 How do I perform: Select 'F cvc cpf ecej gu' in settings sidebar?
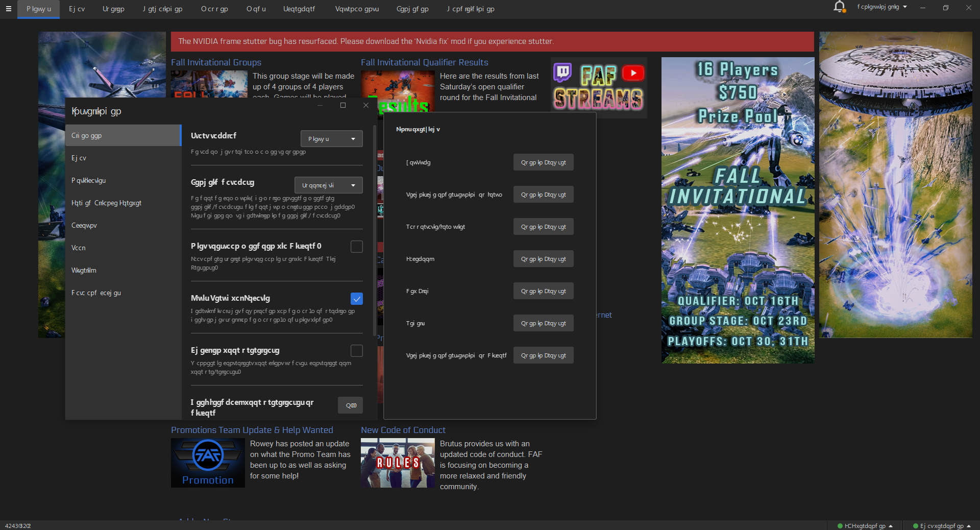[x=123, y=293]
